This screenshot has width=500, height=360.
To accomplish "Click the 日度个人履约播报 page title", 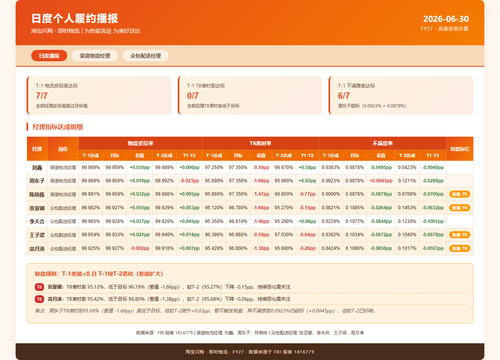I will pos(75,18).
